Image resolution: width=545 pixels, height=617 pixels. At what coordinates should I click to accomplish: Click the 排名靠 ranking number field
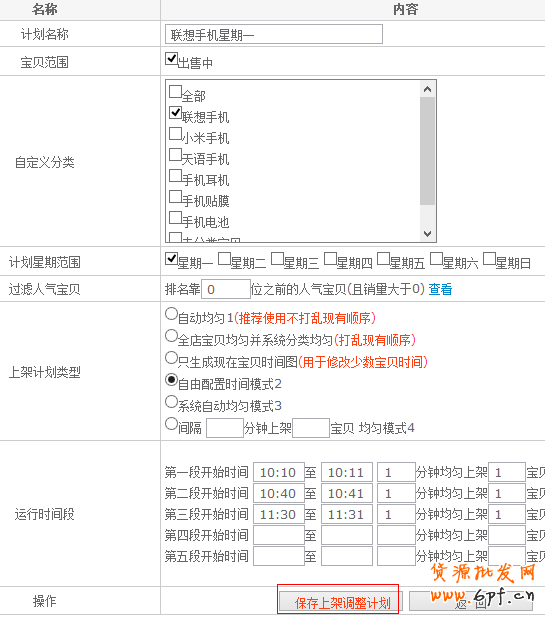coord(226,289)
